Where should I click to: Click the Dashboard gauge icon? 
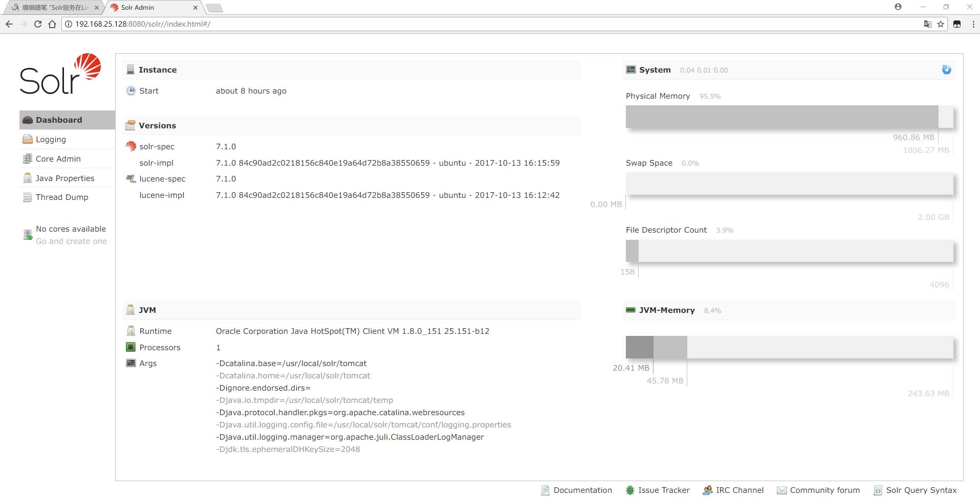click(28, 120)
